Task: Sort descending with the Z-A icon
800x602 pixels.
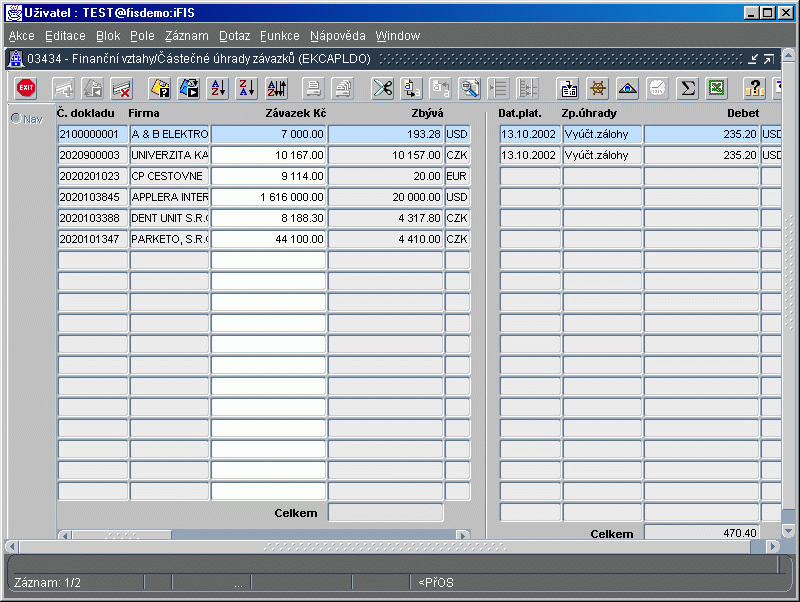Action: tap(247, 89)
